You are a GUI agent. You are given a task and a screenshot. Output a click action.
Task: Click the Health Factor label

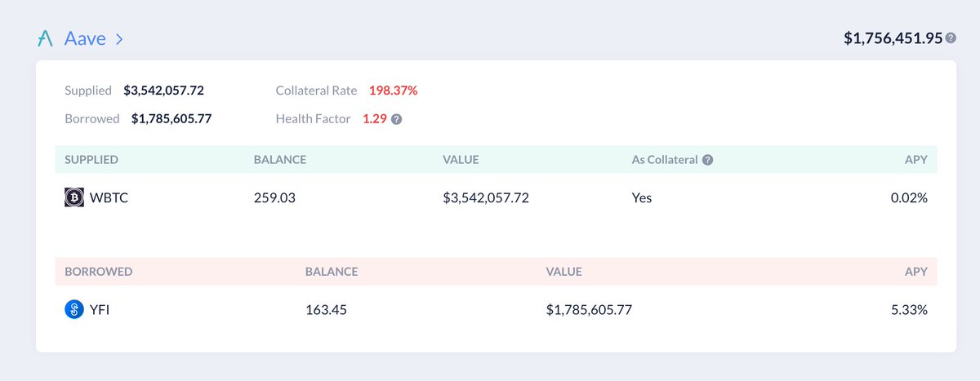point(314,119)
